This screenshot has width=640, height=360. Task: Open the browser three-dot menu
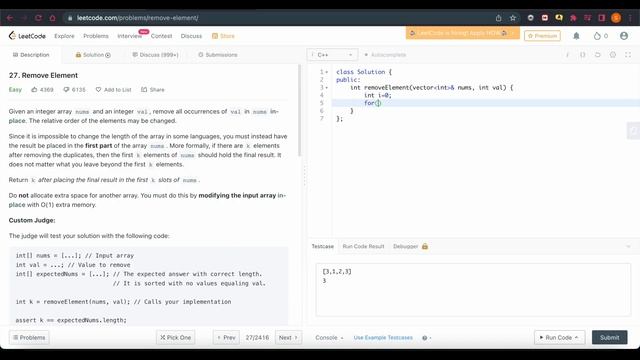tap(631, 18)
